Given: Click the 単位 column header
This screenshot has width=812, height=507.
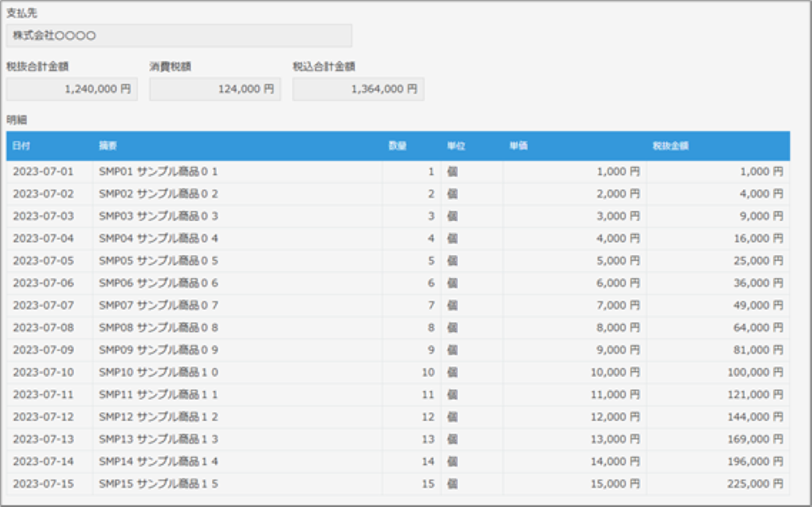Looking at the screenshot, I should click(455, 146).
